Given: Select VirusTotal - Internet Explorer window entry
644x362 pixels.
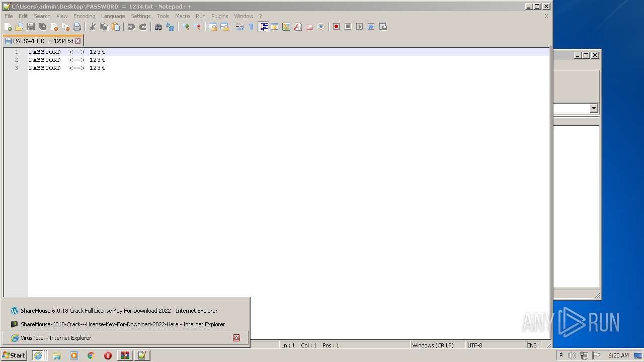Looking at the screenshot, I should [x=125, y=338].
